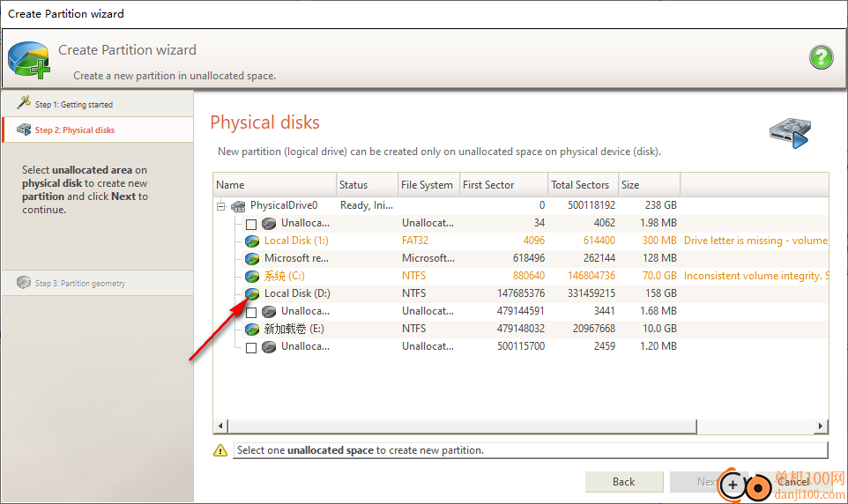Viewport: 848px width, 504px height.
Task: Click the Microsoft reserved partition volume icon
Action: pos(252,258)
